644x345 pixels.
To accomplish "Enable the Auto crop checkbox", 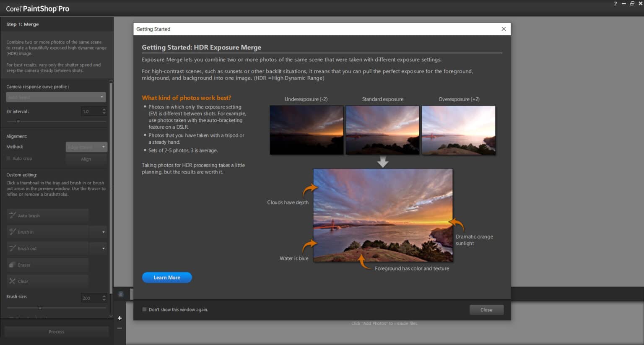I will tap(8, 158).
